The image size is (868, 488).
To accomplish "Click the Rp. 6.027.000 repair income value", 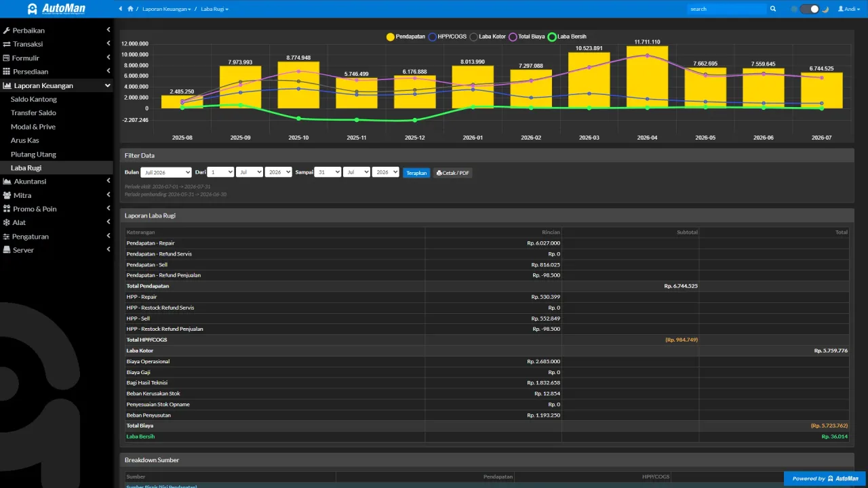I will 543,243.
